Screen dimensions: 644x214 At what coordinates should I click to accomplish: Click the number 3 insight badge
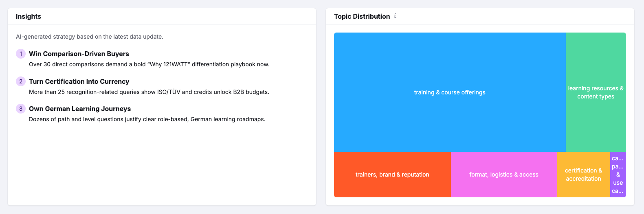point(21,109)
